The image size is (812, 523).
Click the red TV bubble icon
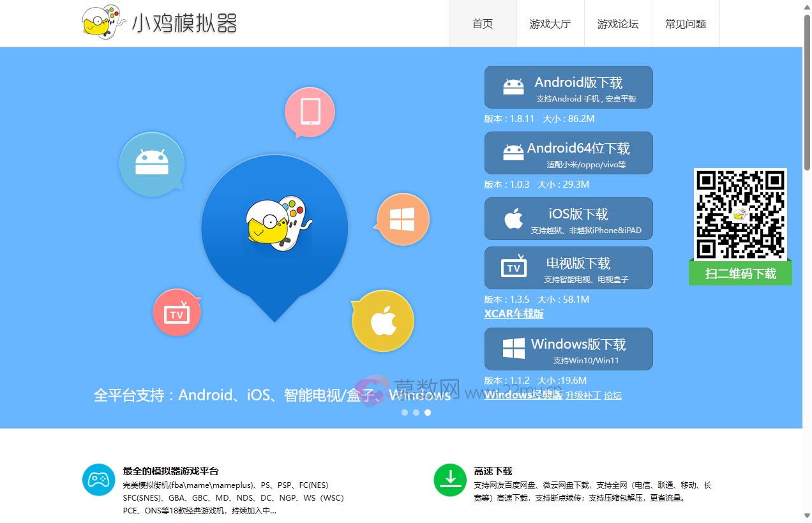pos(177,313)
